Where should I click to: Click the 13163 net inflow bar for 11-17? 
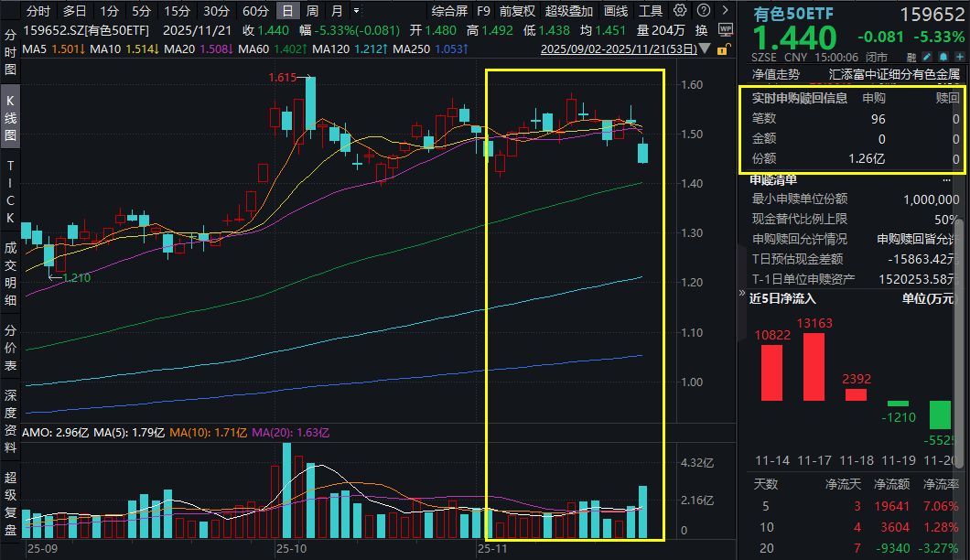[x=813, y=366]
